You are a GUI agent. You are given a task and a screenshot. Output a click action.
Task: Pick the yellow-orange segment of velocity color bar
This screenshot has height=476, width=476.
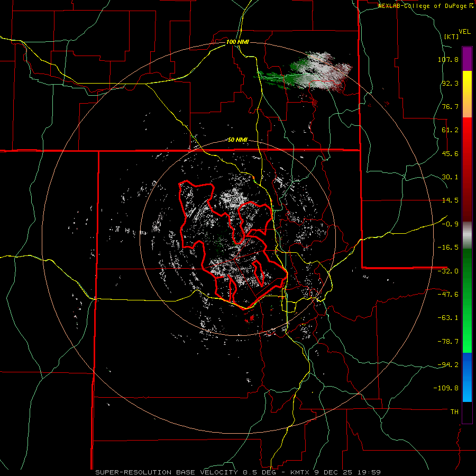[x=467, y=94]
